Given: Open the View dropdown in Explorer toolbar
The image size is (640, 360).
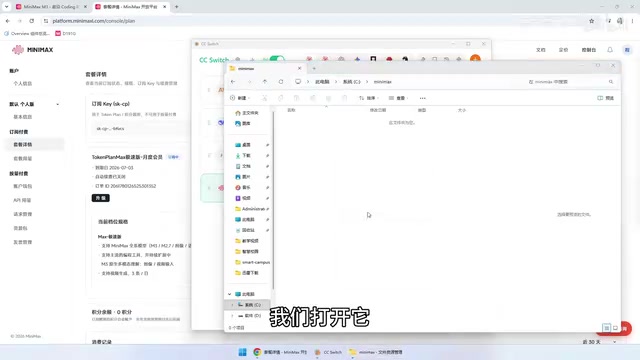Looking at the screenshot, I should (398, 98).
